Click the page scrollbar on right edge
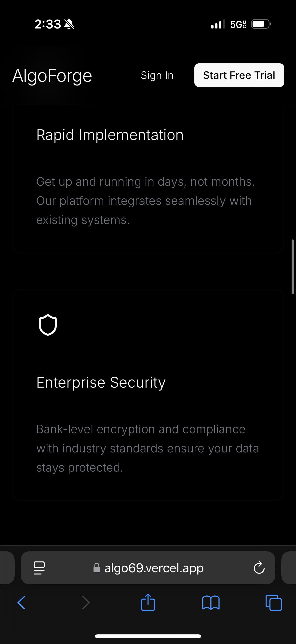 pyautogui.click(x=293, y=267)
